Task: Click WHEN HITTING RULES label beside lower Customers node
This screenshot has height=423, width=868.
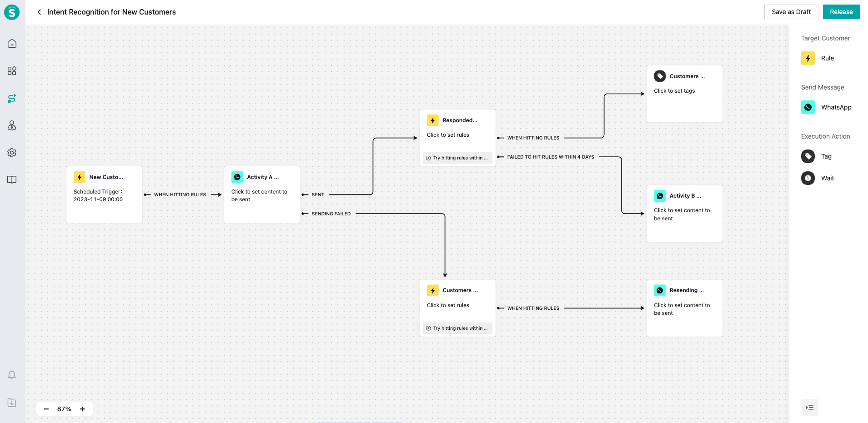Action: (533, 309)
